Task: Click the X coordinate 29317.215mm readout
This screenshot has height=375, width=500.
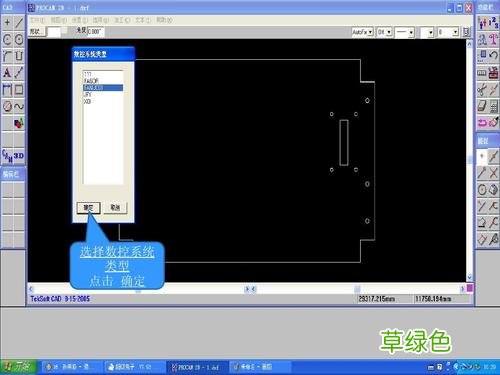Action: tap(377, 299)
